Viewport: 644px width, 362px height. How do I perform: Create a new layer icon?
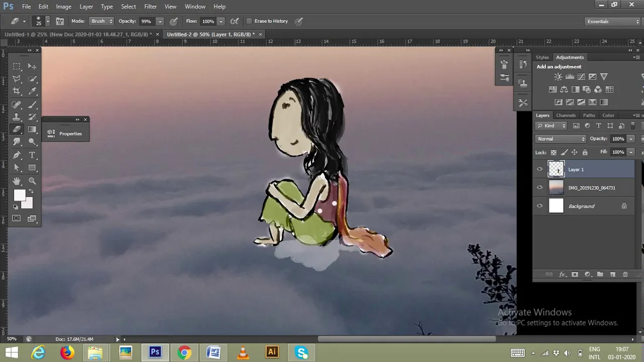[x=613, y=275]
